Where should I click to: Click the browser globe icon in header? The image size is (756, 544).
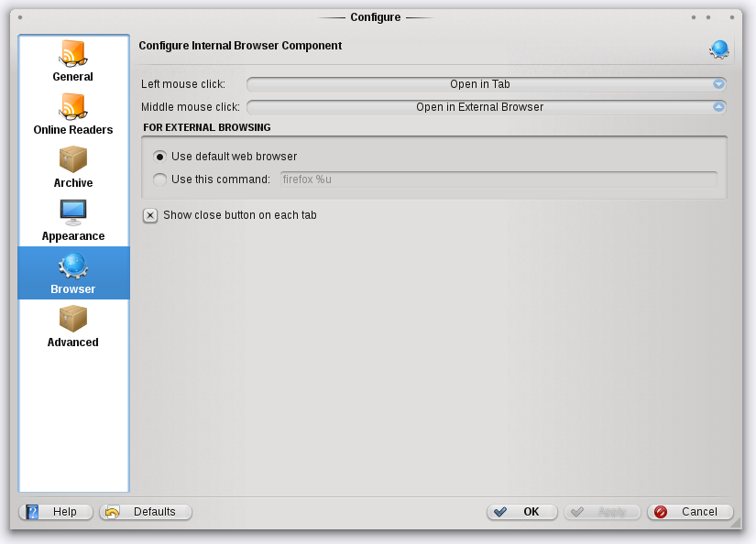pos(719,49)
